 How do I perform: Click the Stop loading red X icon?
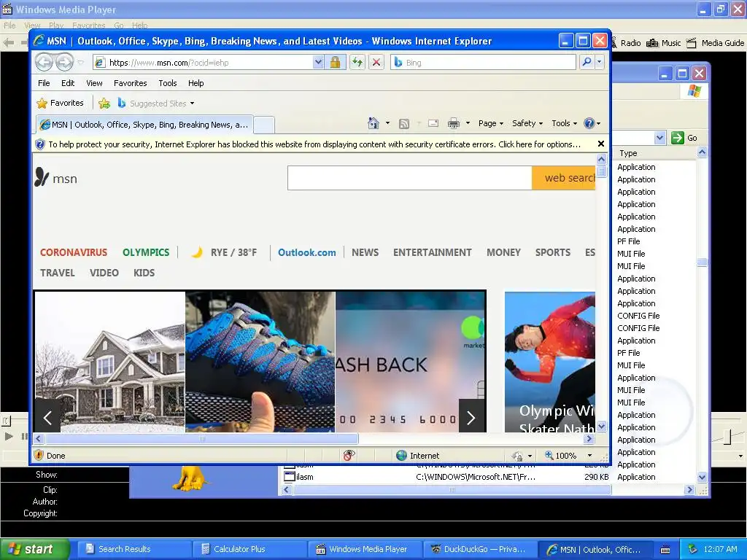(x=376, y=63)
